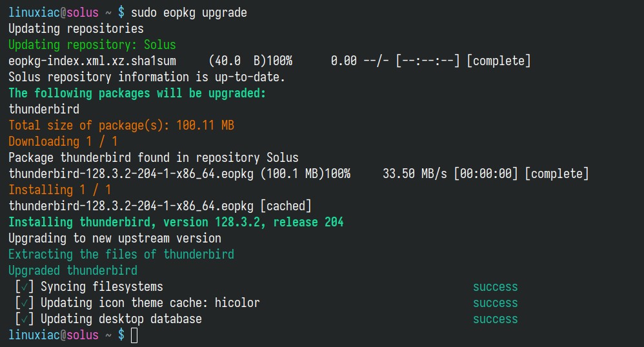
Task: Click the checkmark beside Updating icon theme cache
Action: click(25, 302)
